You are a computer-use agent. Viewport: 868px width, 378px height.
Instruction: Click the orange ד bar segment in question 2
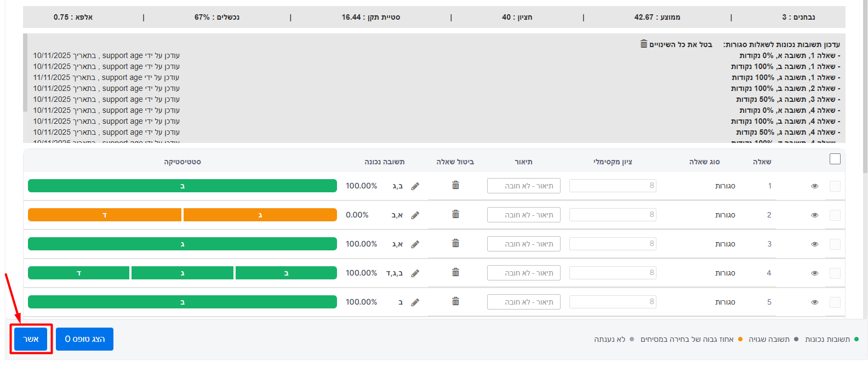(105, 215)
